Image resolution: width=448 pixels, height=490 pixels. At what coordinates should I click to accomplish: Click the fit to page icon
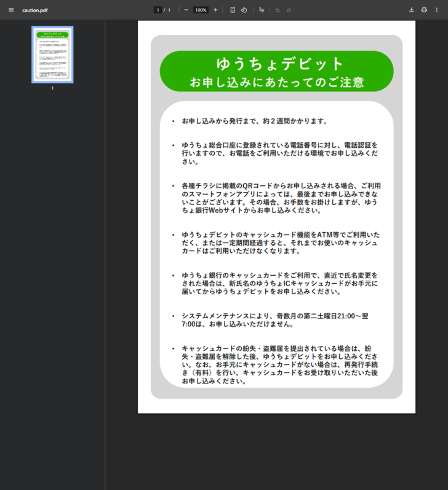point(233,10)
